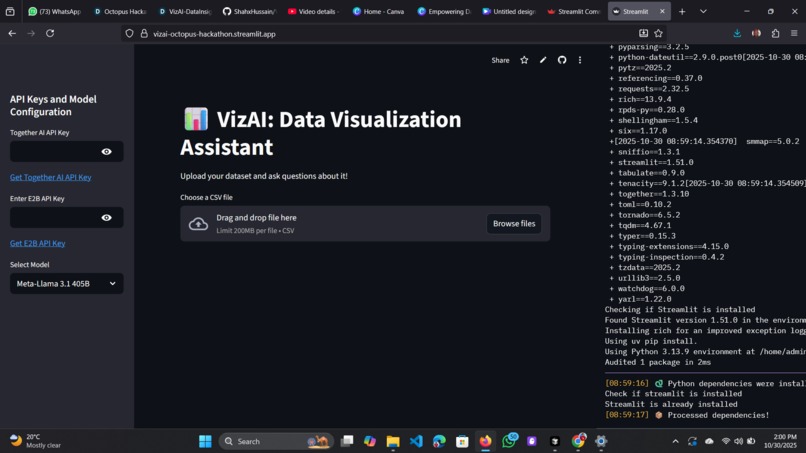Close the active Streamlit tab
This screenshot has width=806, height=453.
point(662,11)
